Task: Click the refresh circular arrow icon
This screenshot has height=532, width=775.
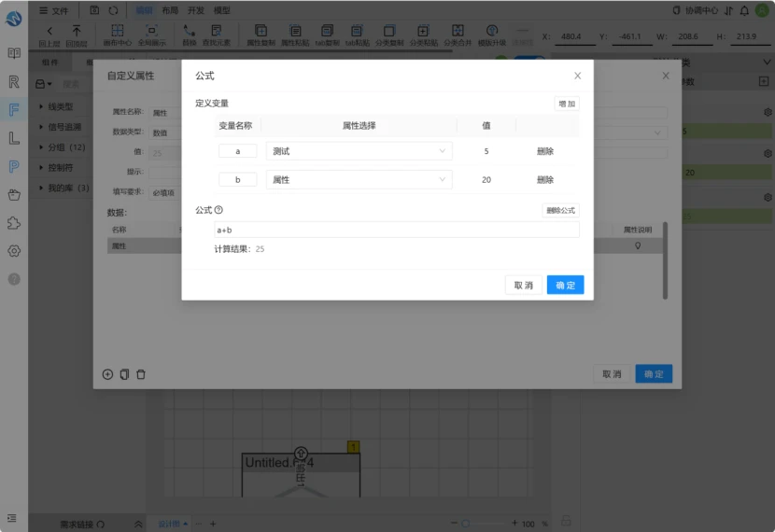Action: [113, 10]
